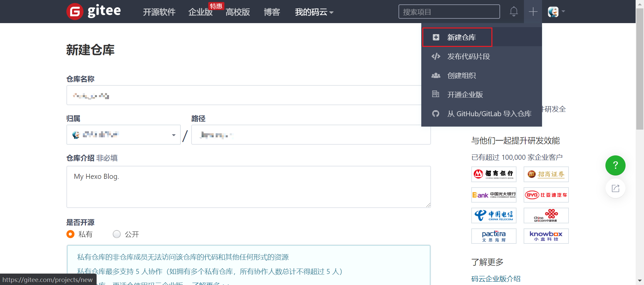Image resolution: width=644 pixels, height=285 pixels.
Task: Click the 路径 path input field
Action: tap(311, 135)
